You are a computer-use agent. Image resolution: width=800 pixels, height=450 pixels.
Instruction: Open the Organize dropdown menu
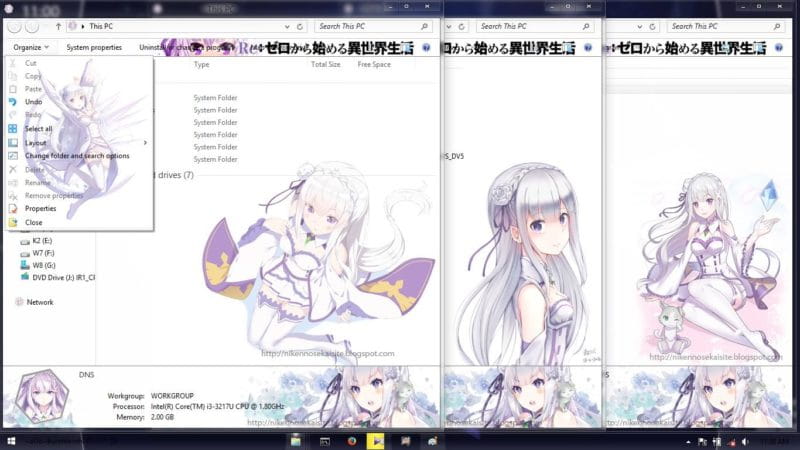(x=31, y=47)
